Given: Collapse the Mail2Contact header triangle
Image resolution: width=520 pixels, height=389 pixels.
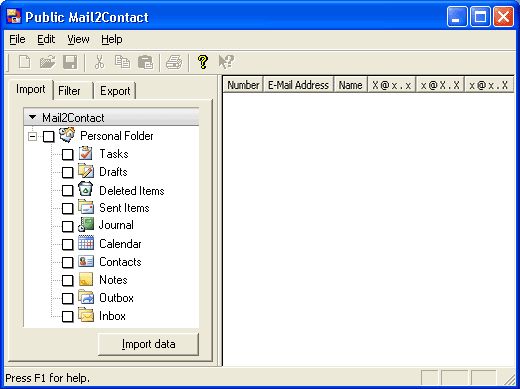Looking at the screenshot, I should click(x=32, y=117).
